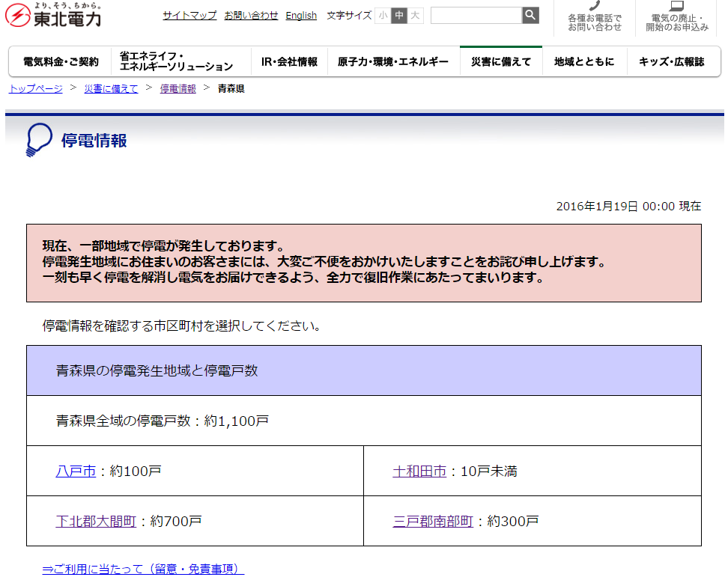Switch the site to English
The width and height of the screenshot is (728, 586).
(x=301, y=15)
